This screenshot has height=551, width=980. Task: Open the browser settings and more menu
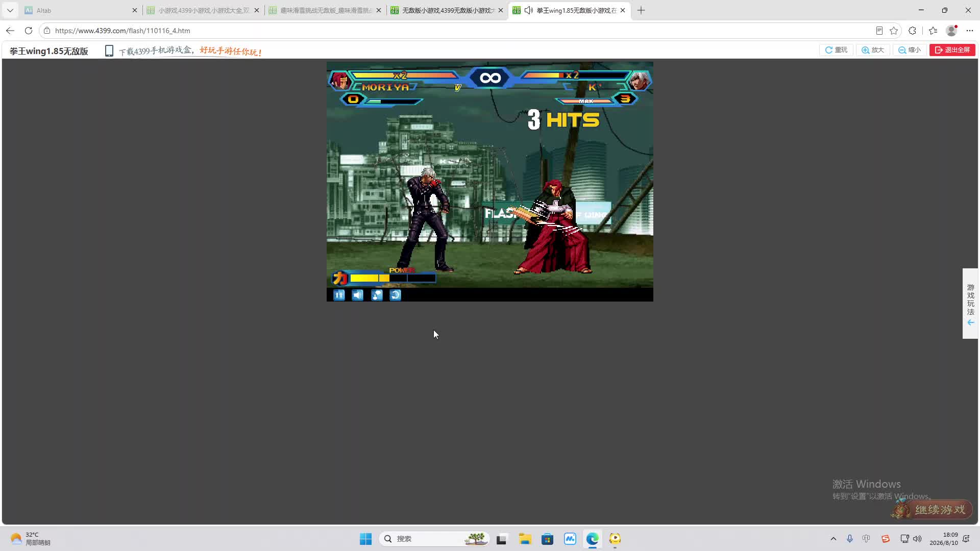(970, 31)
